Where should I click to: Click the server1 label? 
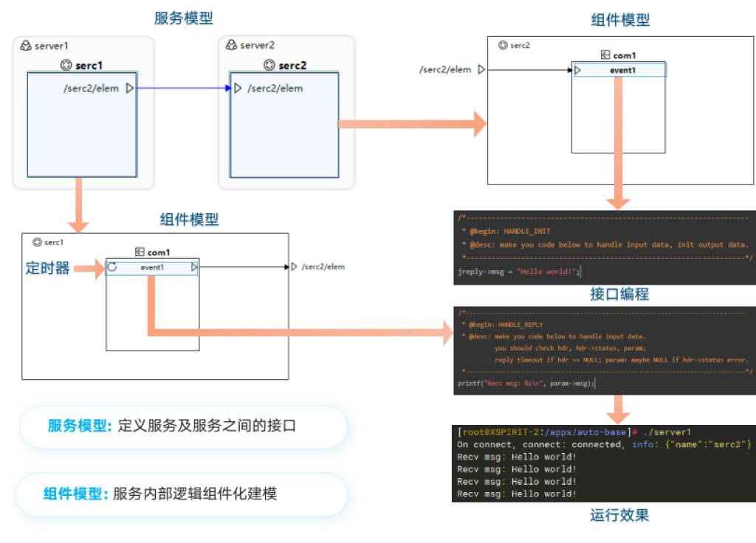click(x=52, y=46)
